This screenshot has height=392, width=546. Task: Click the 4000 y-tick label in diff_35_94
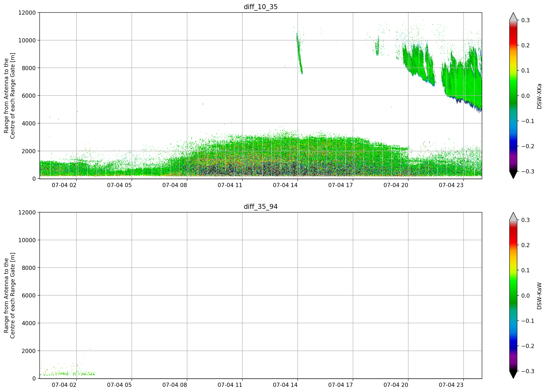coord(29,323)
